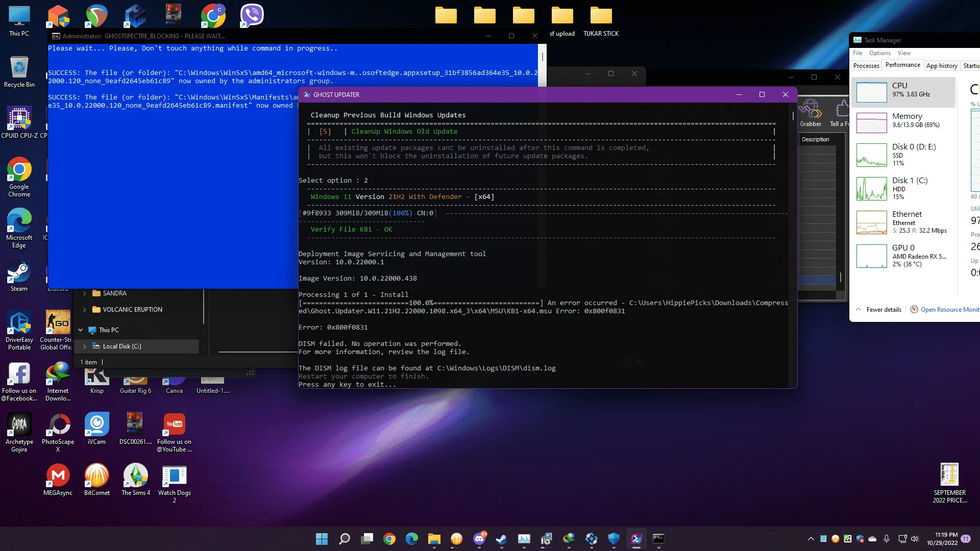This screenshot has height=551, width=980.
Task: Select Local Disk (C:) in Explorer tree
Action: (x=137, y=346)
